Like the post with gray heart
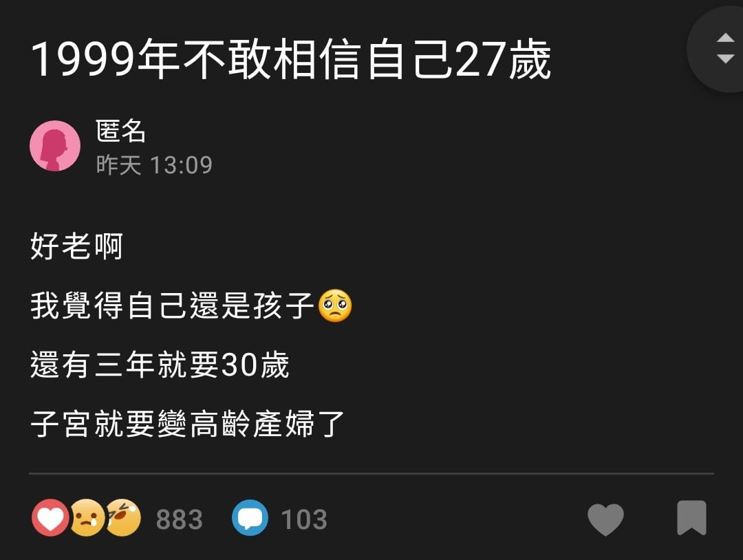 coord(605,519)
